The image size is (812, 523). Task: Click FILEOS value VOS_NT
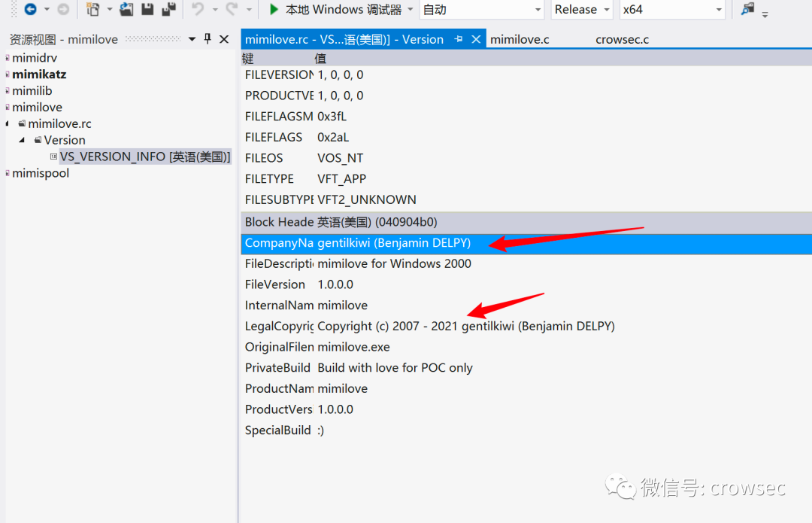pos(341,157)
